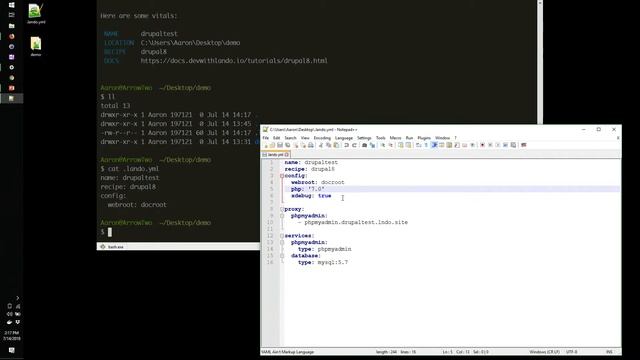640x360 pixels.
Task: Toggle Word Wrap toolbar button
Action: 418,145
